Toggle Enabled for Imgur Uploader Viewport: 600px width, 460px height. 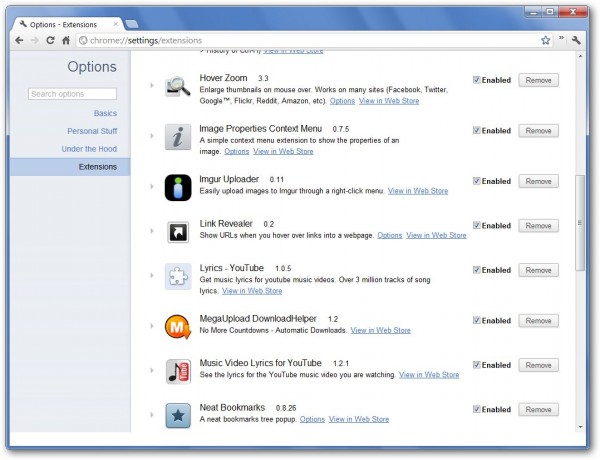pyautogui.click(x=476, y=181)
